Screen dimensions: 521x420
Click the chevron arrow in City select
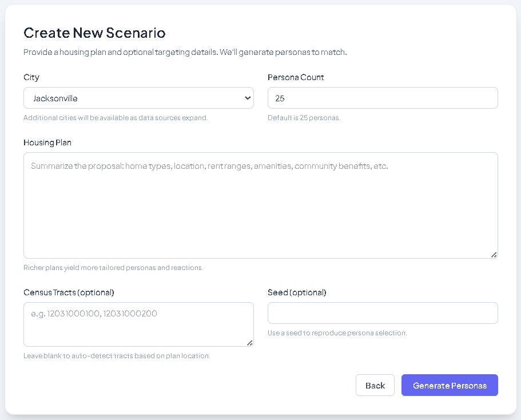[248, 98]
